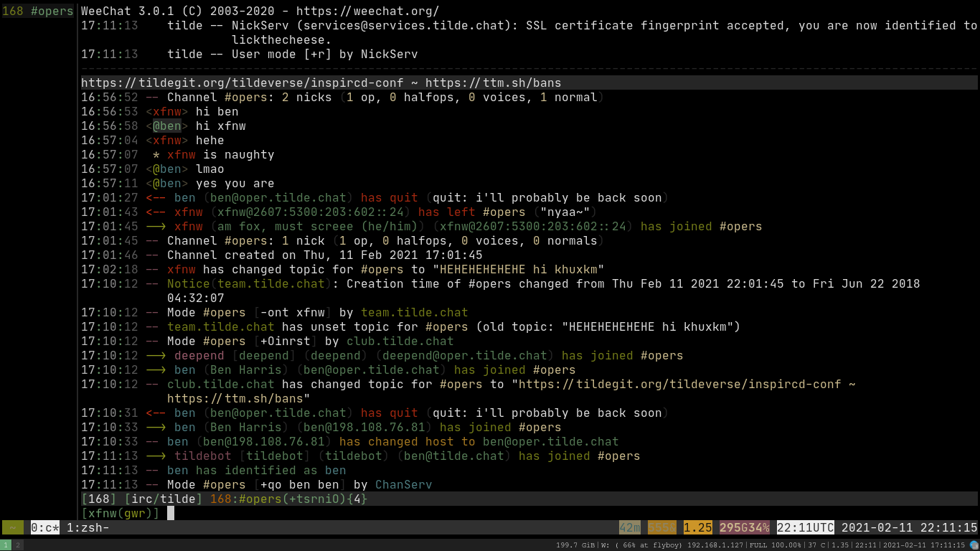The height and width of the screenshot is (551, 980).
Task: Click the 17:01:27 ben has quit line
Action: click(x=375, y=198)
